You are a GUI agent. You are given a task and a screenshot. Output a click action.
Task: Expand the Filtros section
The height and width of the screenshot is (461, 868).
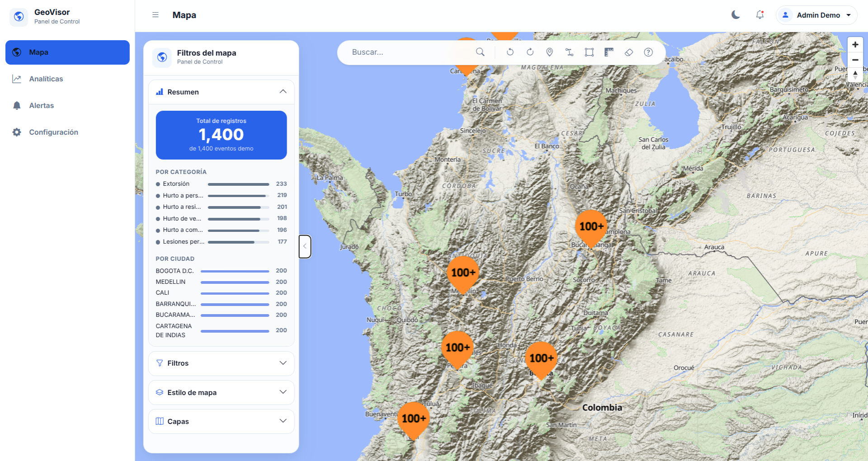tap(222, 363)
